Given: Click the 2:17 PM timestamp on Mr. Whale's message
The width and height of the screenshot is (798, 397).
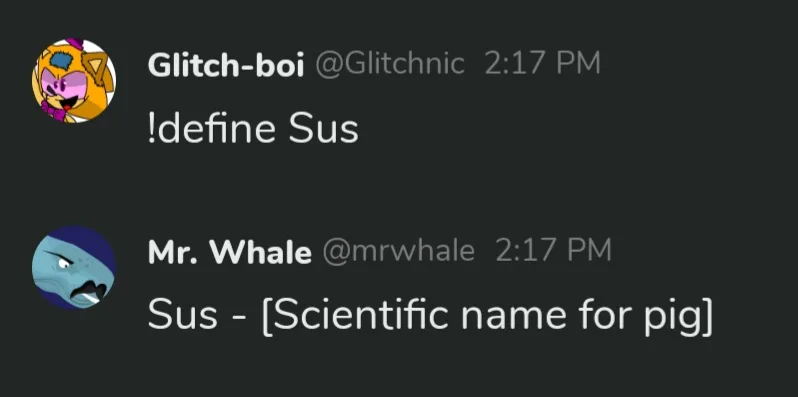Looking at the screenshot, I should 553,251.
